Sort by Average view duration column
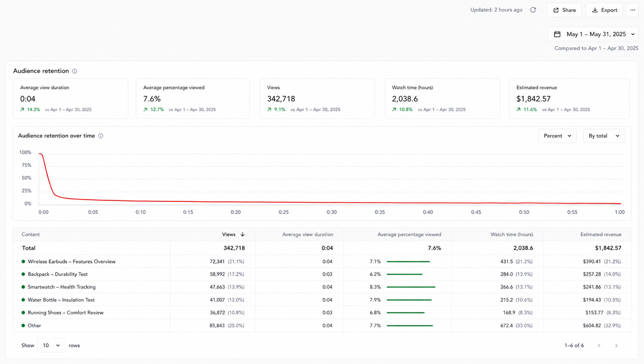This screenshot has height=364, width=644. tap(308, 234)
